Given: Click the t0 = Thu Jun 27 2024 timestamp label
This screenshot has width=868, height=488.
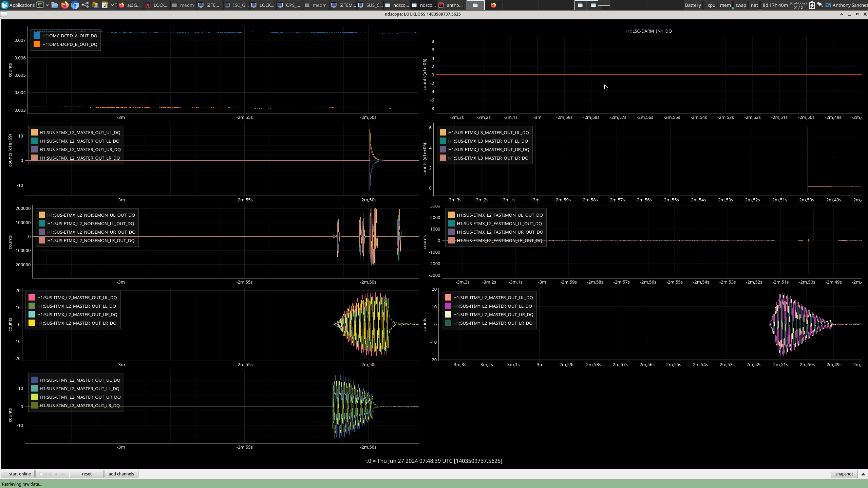Looking at the screenshot, I should [434, 461].
